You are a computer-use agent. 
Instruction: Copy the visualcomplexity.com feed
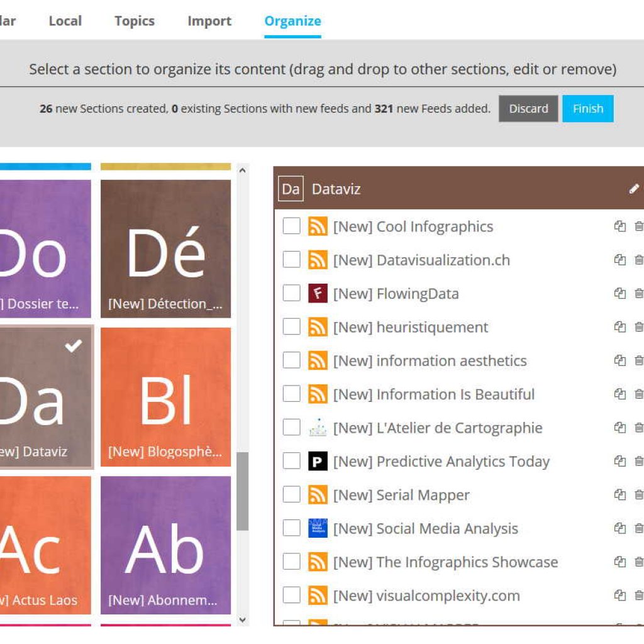pos(620,596)
